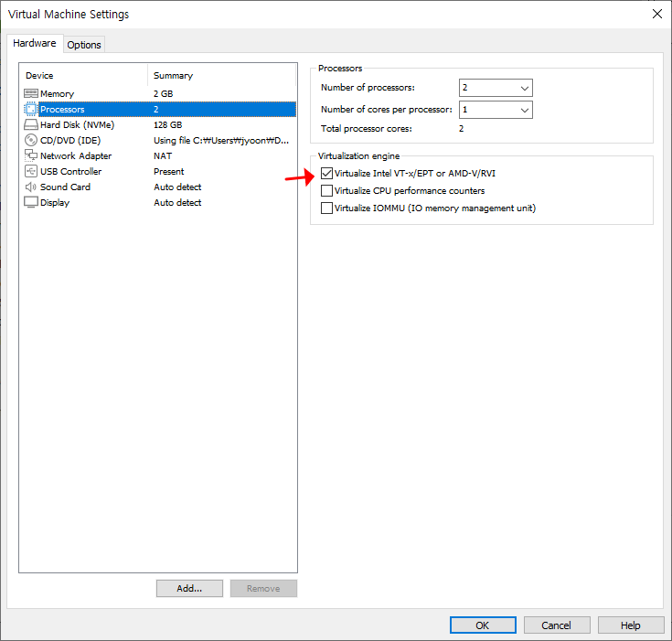Confirm settings with OK button
This screenshot has width=672, height=641.
point(483,625)
